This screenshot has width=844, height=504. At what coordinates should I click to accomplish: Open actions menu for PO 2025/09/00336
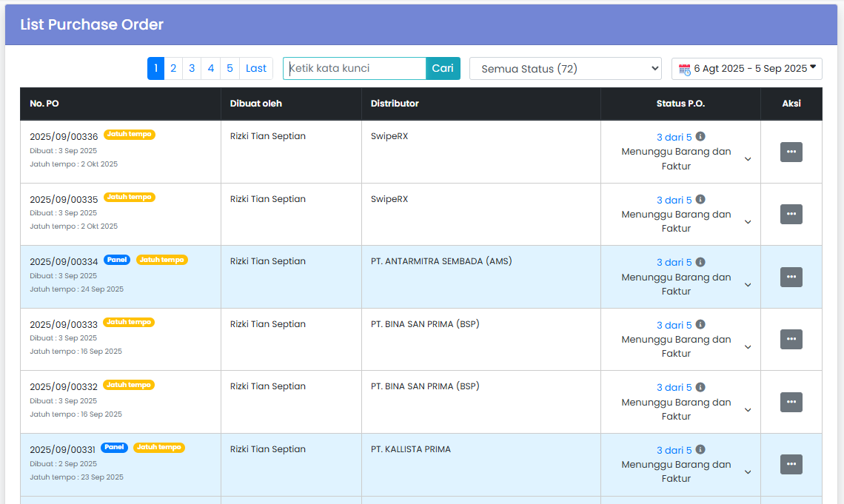click(x=791, y=152)
